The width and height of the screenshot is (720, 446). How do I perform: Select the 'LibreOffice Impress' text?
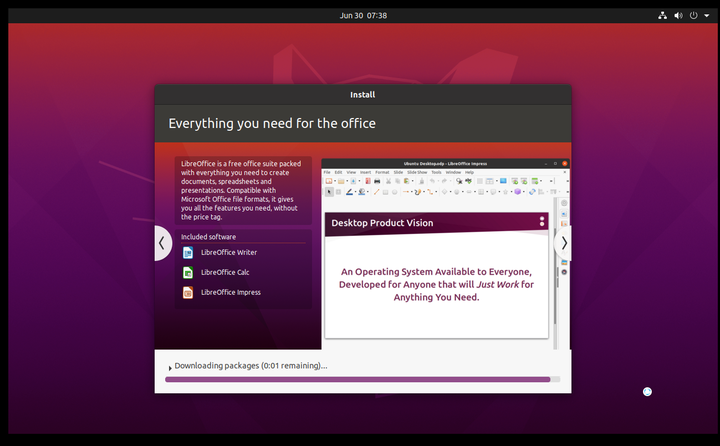click(231, 292)
